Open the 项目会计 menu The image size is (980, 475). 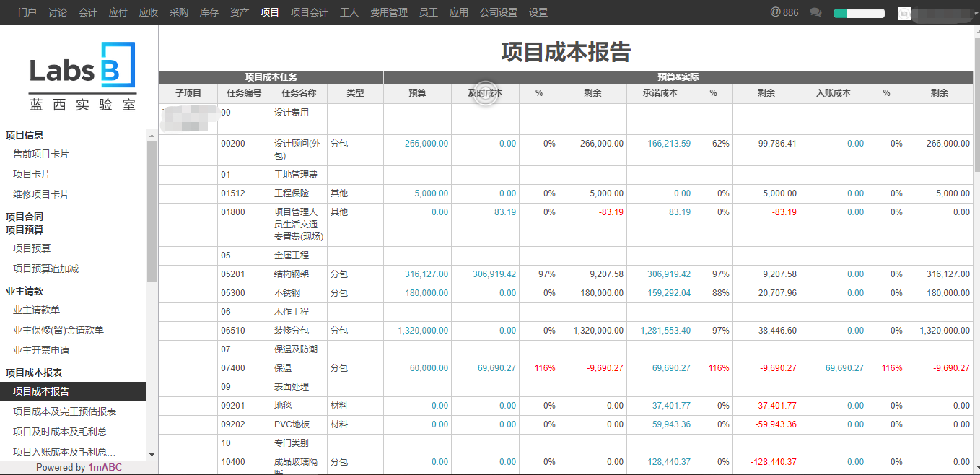[310, 12]
